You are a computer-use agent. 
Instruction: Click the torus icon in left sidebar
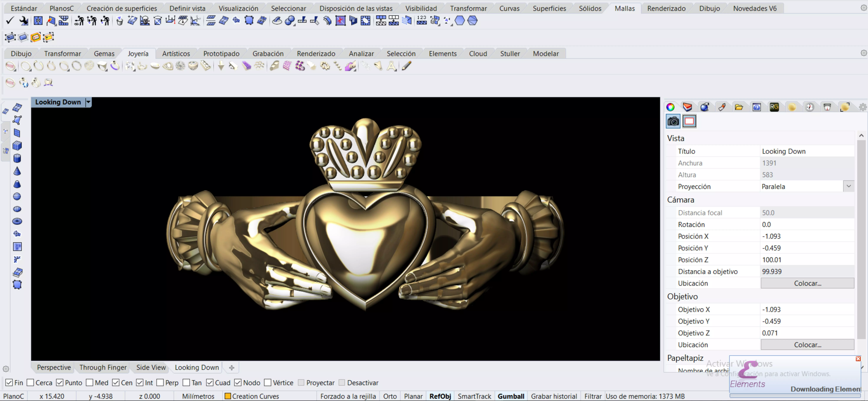(x=17, y=221)
